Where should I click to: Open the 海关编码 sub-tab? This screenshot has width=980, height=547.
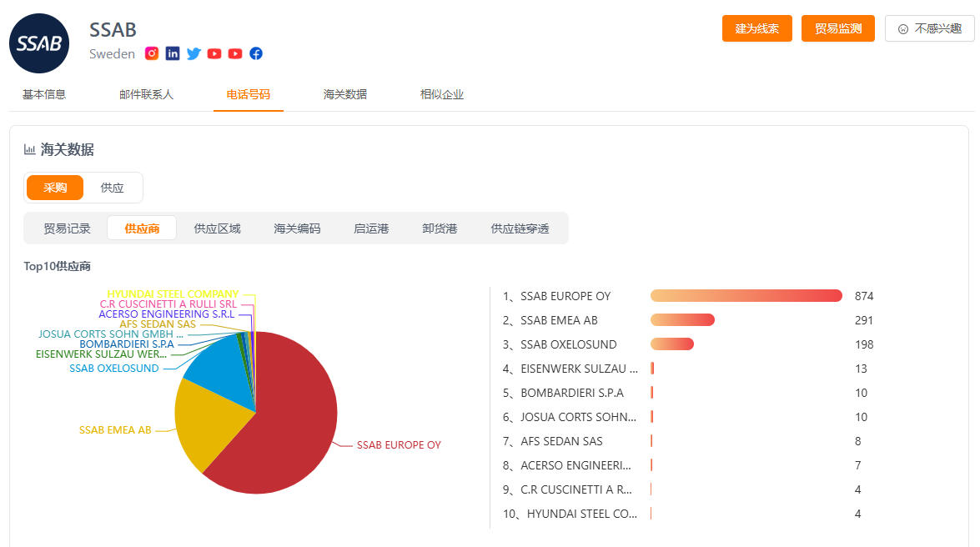coord(297,228)
